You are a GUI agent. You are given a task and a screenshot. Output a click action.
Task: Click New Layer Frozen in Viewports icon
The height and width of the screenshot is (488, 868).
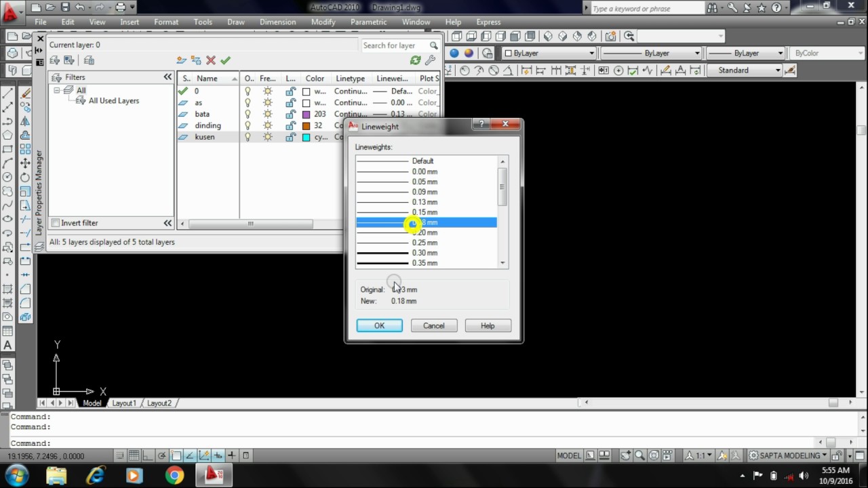(x=196, y=60)
